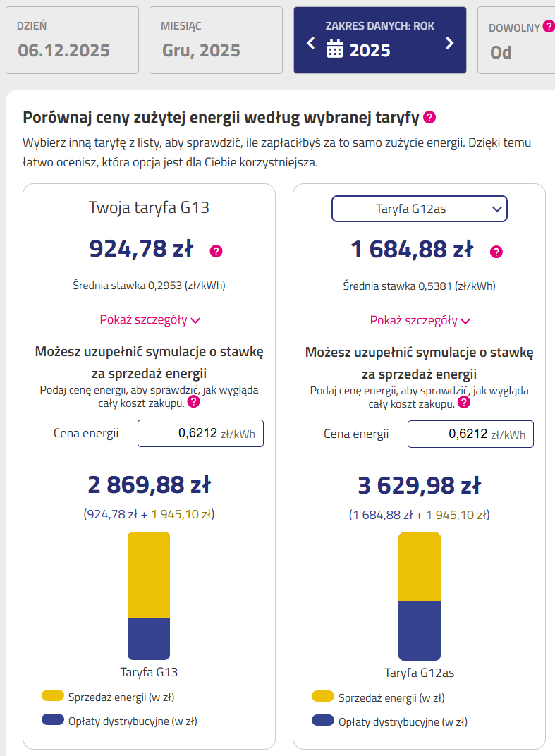Click the yellow Sprzedaż energii legend swatch for G13
Screen dimensions: 555x756
tap(53, 696)
